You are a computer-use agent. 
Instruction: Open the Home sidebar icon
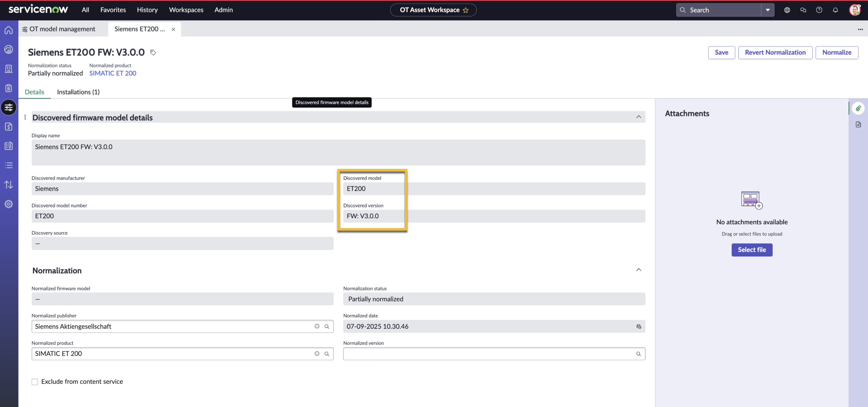9,30
